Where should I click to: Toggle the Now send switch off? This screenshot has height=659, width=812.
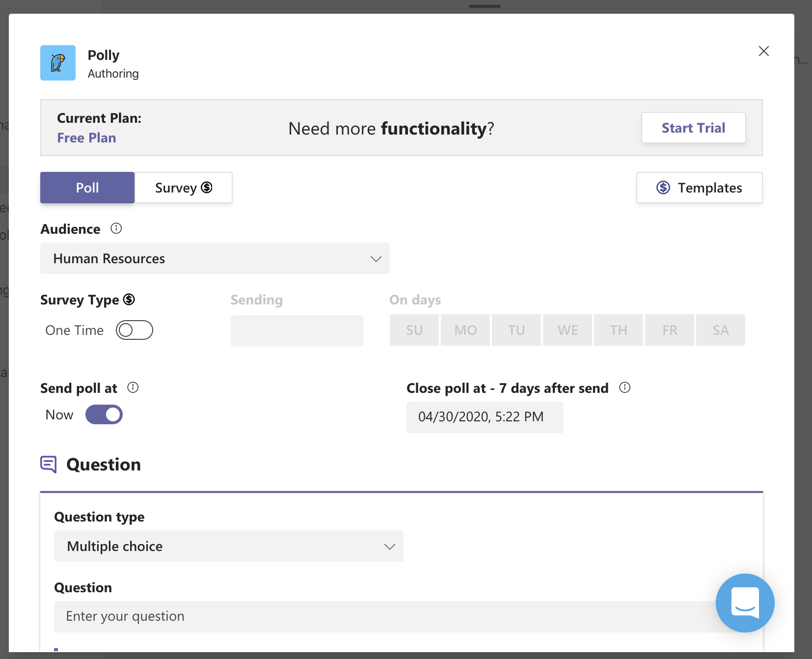pos(104,414)
